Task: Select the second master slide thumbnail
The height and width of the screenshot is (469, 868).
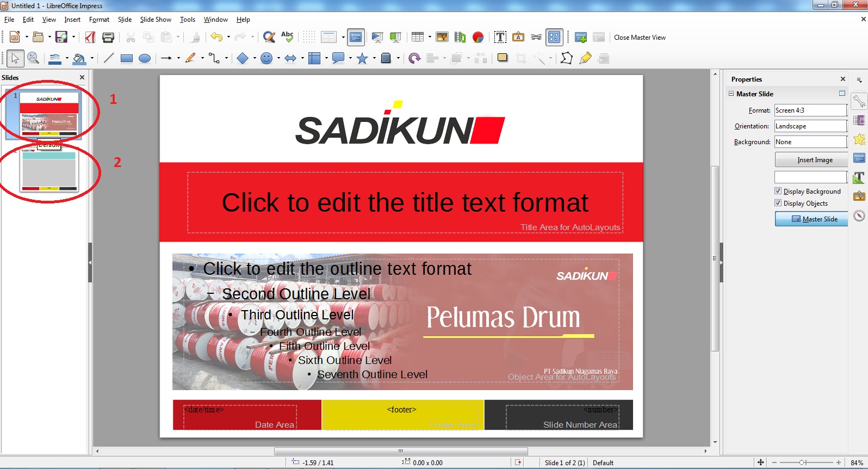Action: (49, 170)
